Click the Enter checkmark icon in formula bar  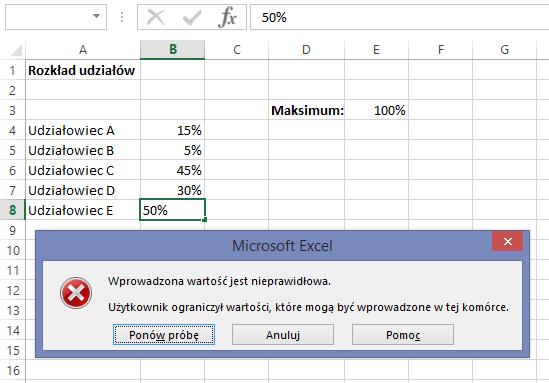click(192, 17)
